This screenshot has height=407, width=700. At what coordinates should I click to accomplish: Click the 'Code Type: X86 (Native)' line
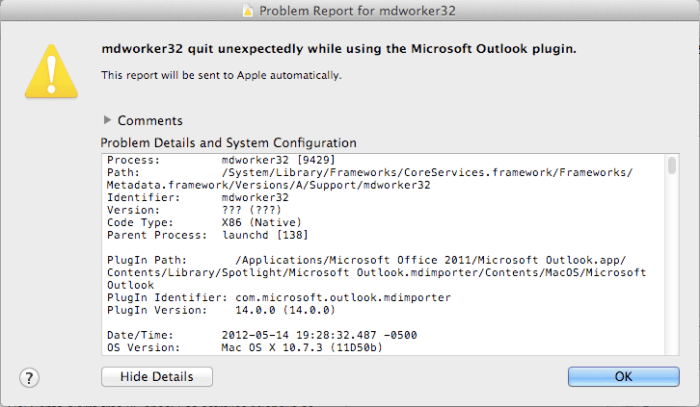pyautogui.click(x=204, y=223)
